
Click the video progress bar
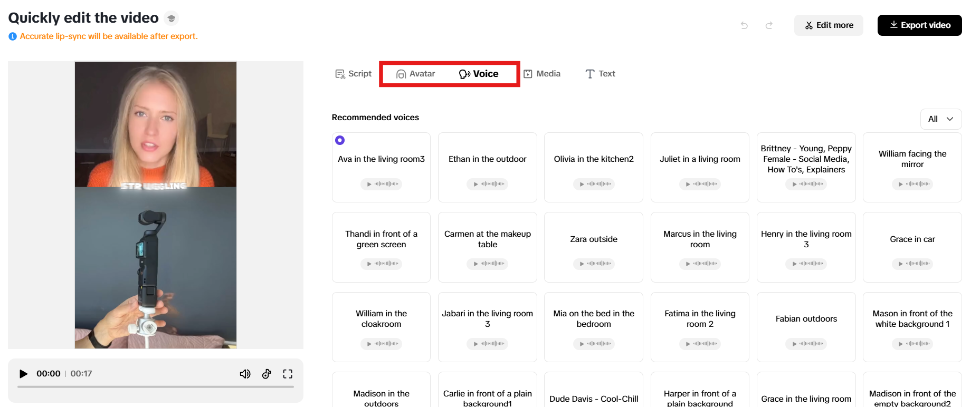click(x=156, y=387)
